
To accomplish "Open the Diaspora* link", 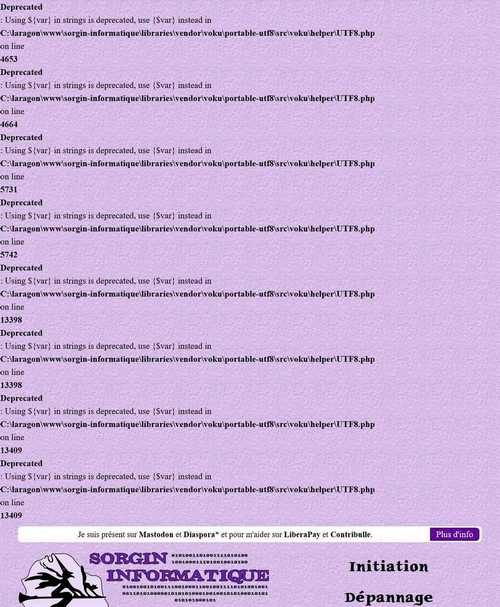I will (x=201, y=535).
